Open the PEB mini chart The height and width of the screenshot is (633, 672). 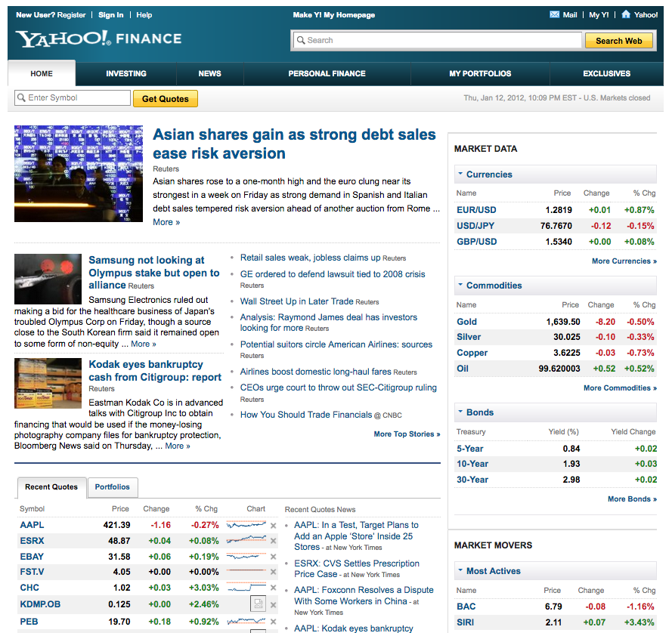(246, 621)
